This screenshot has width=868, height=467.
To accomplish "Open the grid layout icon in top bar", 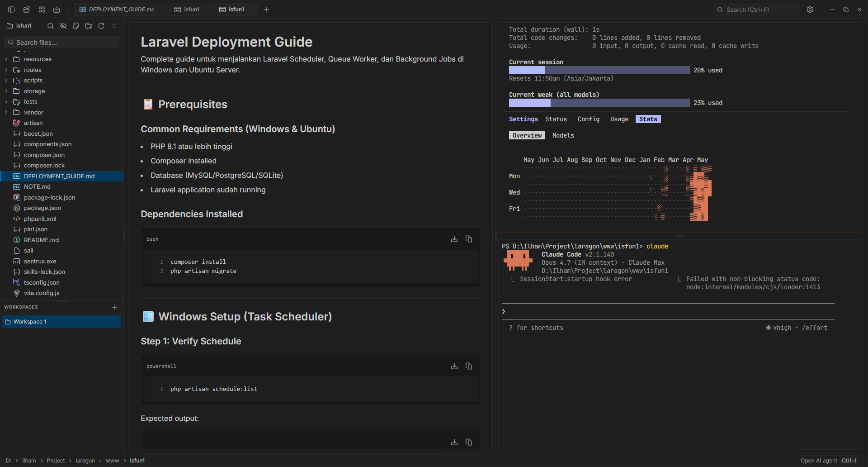I will (42, 10).
